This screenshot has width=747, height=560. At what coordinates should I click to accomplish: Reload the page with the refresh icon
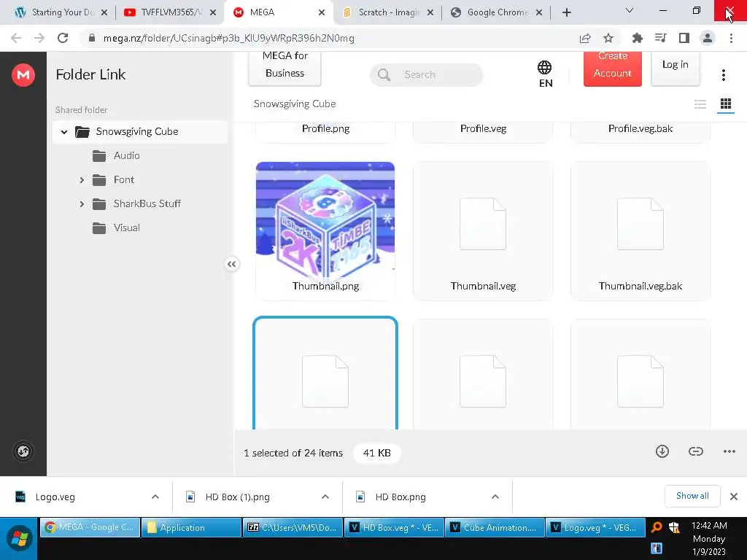click(63, 38)
